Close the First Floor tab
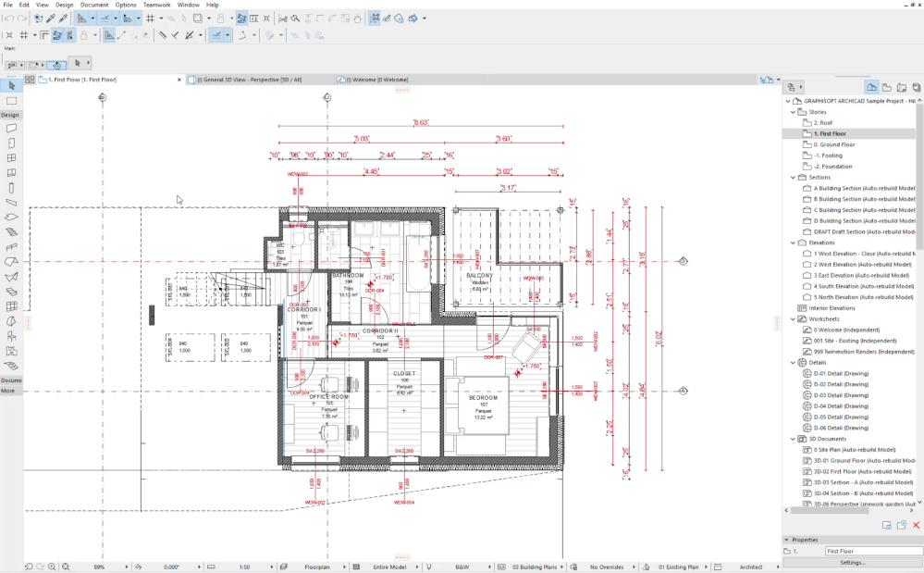The height and width of the screenshot is (573, 924). coord(179,80)
